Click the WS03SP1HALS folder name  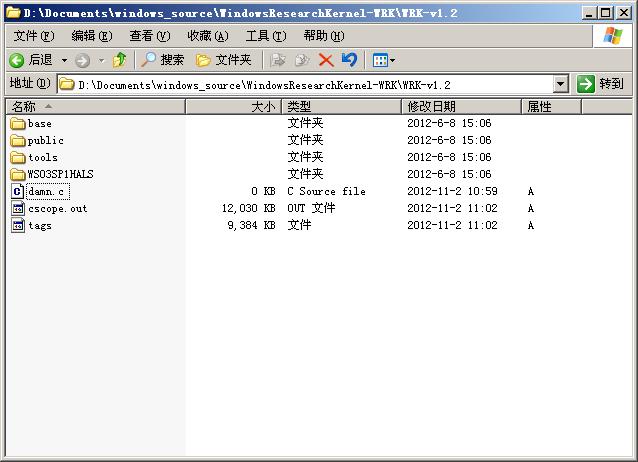[x=60, y=174]
